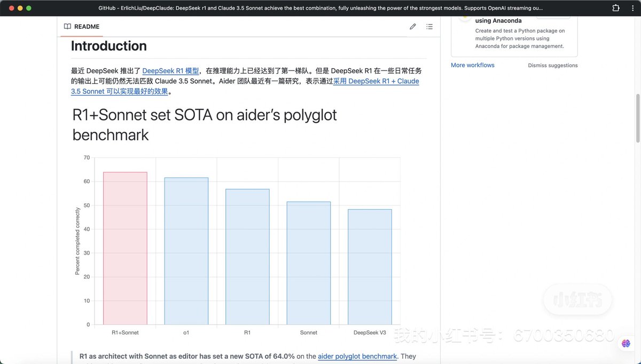Viewport: 641px width, 364px height.
Task: Click the pink R1+Sonnet bar in chart
Action: click(125, 248)
